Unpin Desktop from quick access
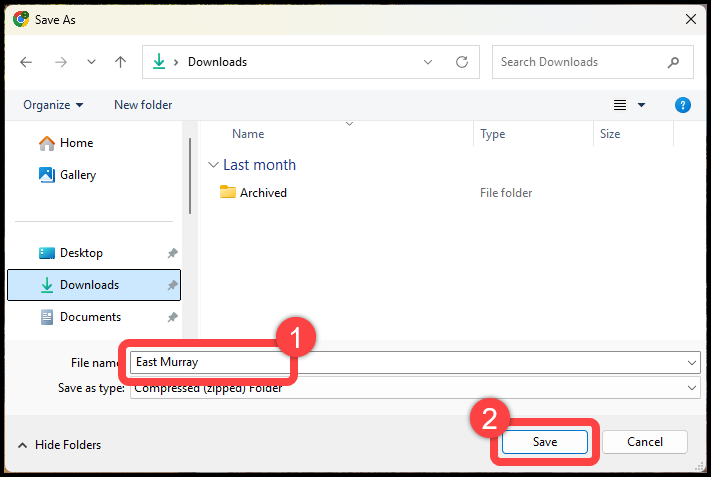This screenshot has width=711, height=477. pos(172,254)
